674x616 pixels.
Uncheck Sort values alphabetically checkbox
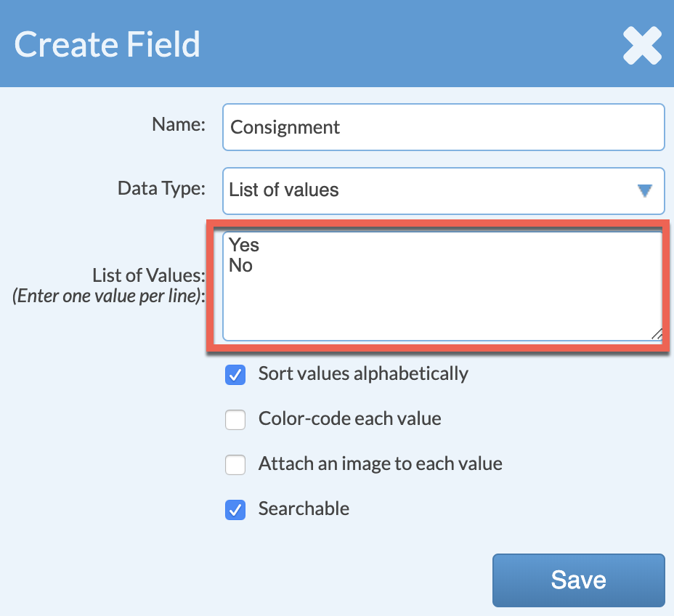(235, 375)
